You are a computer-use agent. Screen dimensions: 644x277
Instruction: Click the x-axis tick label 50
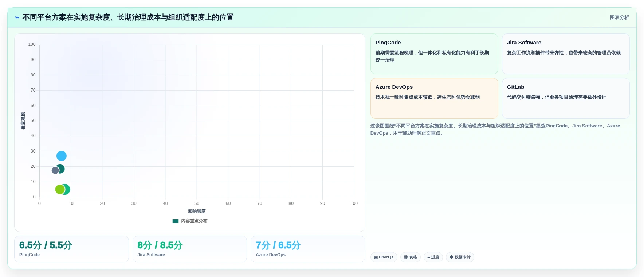click(x=197, y=203)
